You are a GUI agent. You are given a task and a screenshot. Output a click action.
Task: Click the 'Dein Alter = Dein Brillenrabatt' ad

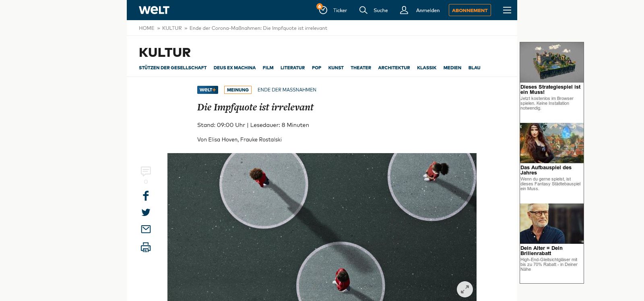(541, 251)
